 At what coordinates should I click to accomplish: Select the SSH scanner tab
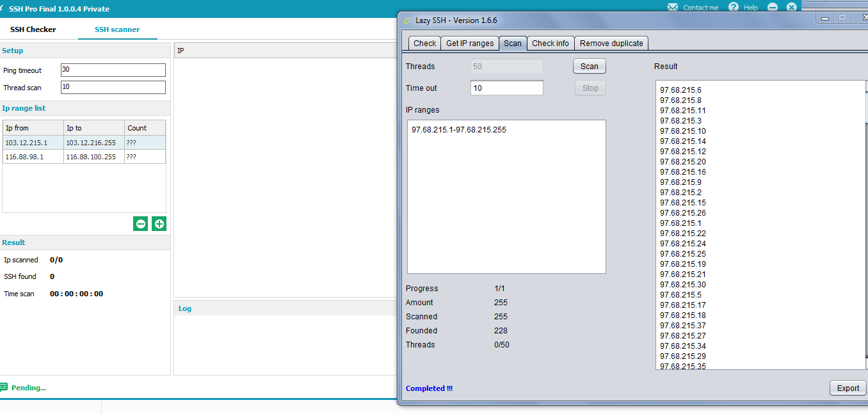(117, 29)
